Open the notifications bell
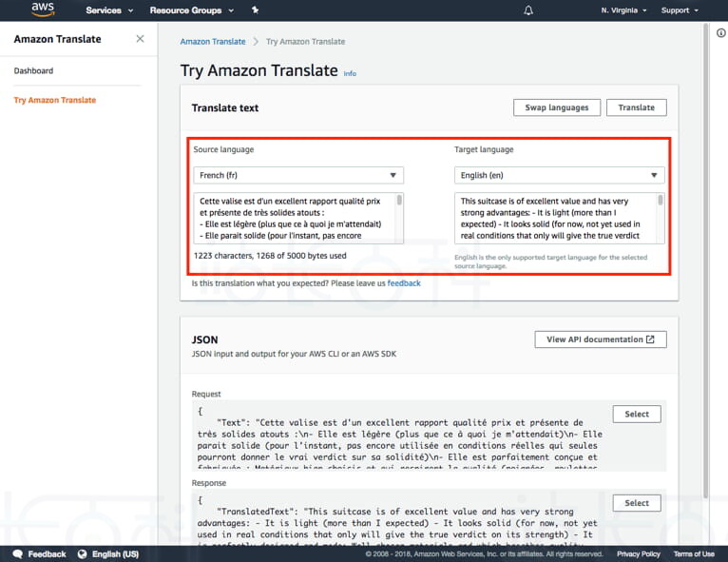This screenshot has height=562, width=728. click(528, 10)
